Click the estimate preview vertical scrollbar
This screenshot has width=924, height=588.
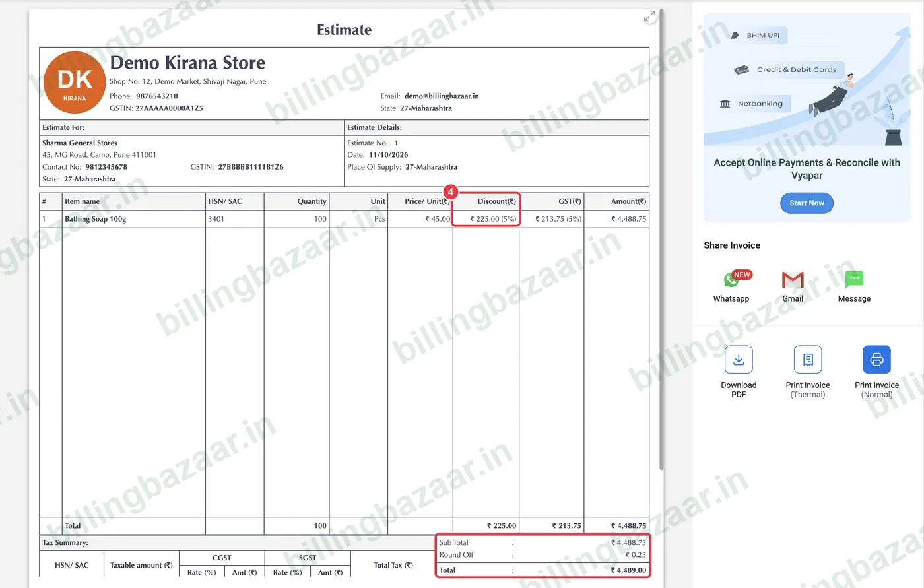point(661,239)
